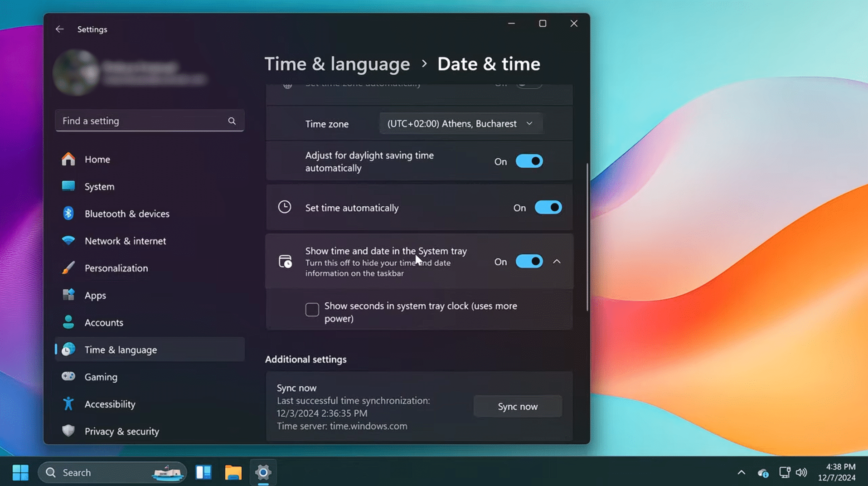This screenshot has height=486, width=868.
Task: Click in the Find a setting field
Action: click(150, 121)
